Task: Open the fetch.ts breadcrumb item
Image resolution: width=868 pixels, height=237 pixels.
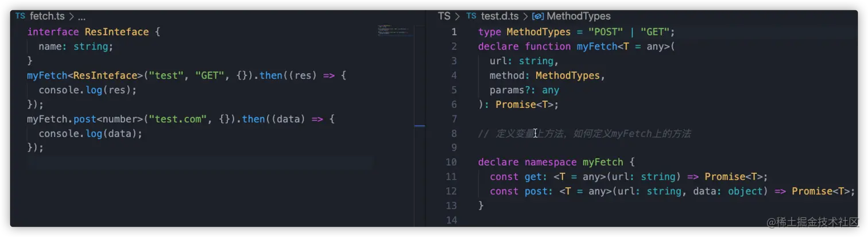Action: tap(47, 16)
